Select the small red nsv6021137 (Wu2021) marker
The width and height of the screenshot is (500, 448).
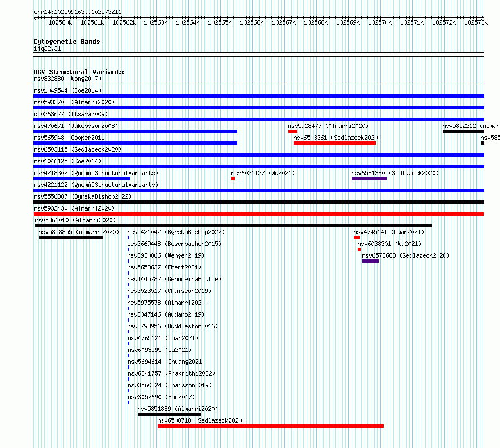click(233, 179)
